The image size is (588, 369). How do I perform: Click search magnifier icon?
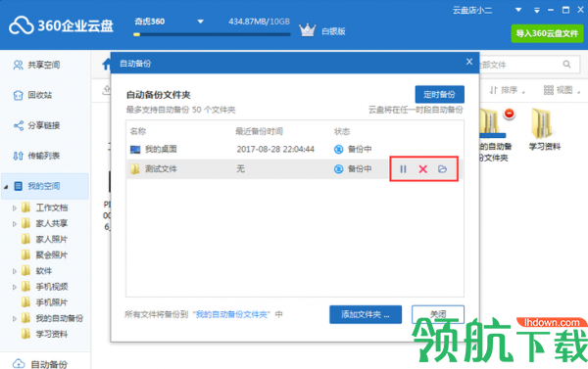tap(566, 65)
